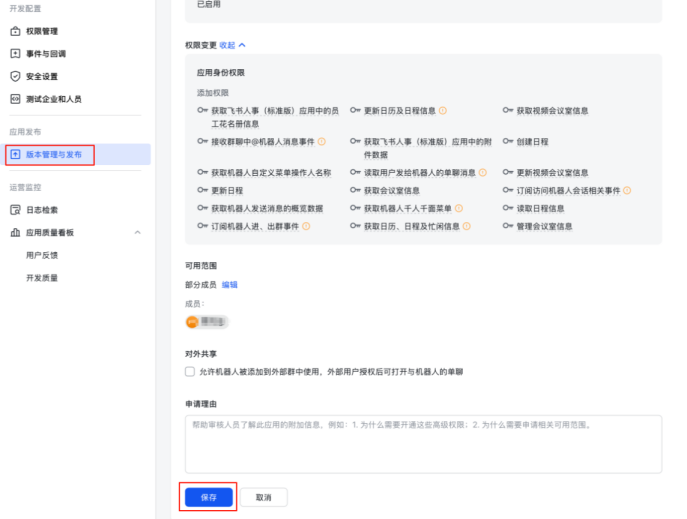Open 测试企业和人员 in the sidebar
687x519 pixels.
[53, 99]
